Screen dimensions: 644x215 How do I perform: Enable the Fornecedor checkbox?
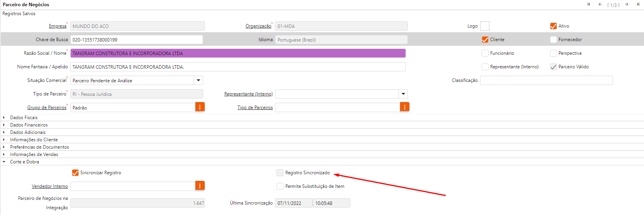point(553,40)
